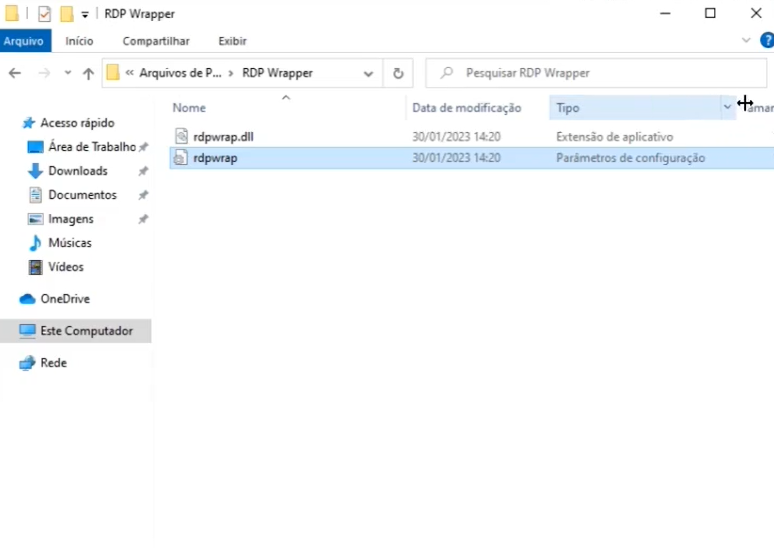Screen dimensions: 774x548
Task: Click the Imagens picture icon
Action: [35, 219]
